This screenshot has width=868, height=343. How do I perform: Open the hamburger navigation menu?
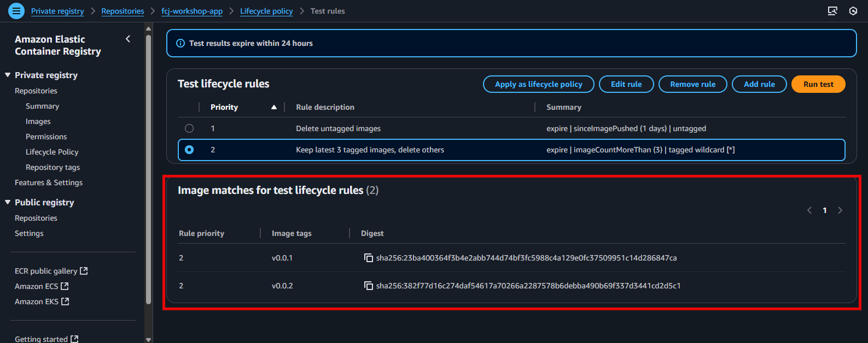pyautogui.click(x=16, y=11)
